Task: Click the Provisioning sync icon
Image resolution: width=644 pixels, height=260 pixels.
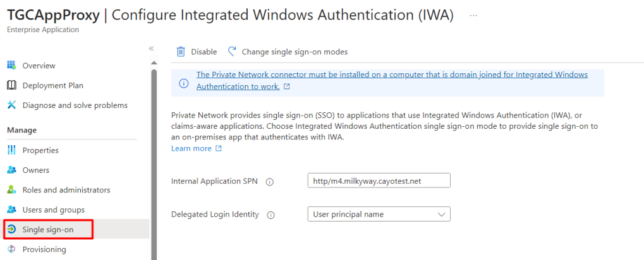Action: (x=11, y=249)
